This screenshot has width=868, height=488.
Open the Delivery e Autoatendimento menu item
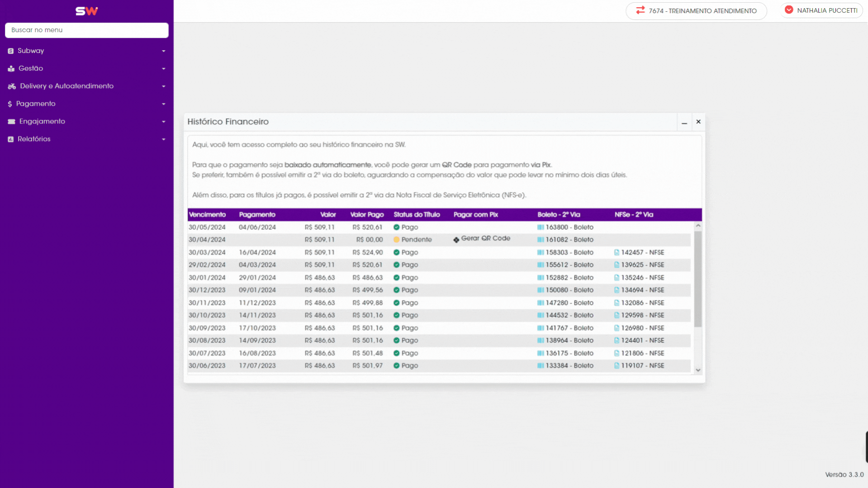click(86, 86)
